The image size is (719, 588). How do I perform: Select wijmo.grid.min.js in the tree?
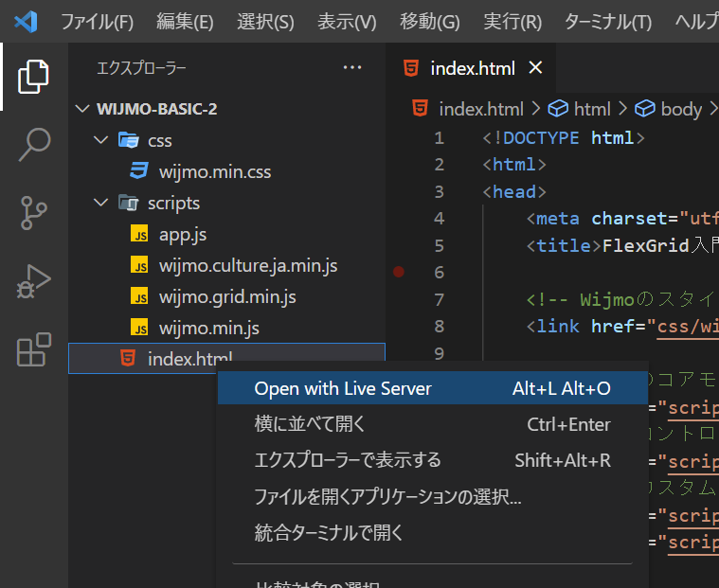pos(227,296)
